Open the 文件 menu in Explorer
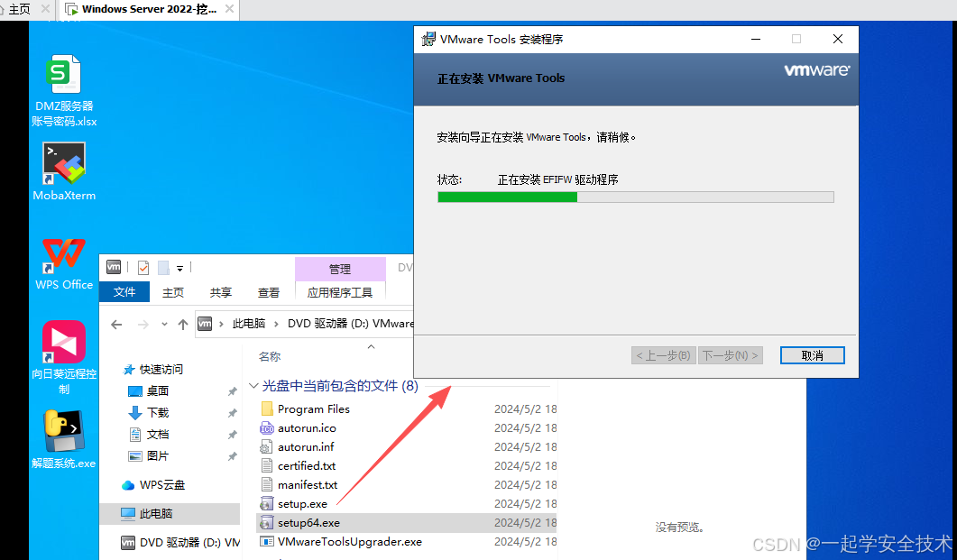This screenshot has width=957, height=560. 124,292
